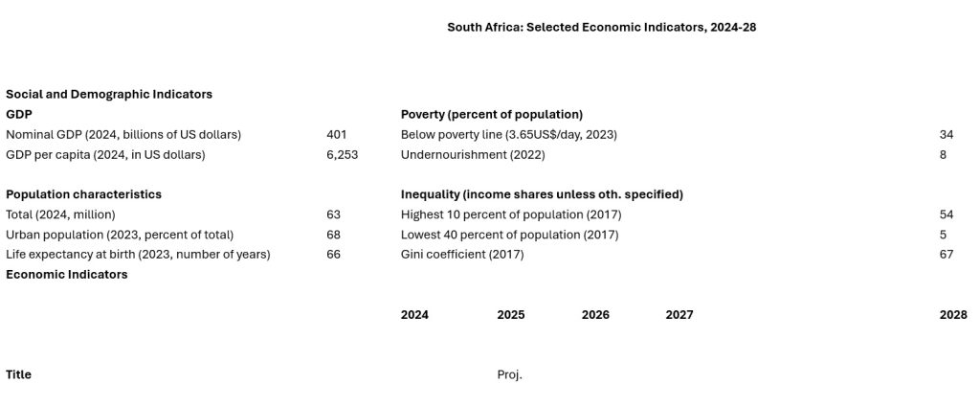This screenshot has width=980, height=406.
Task: Click the GDP per capita value 6,253
Action: [342, 154]
